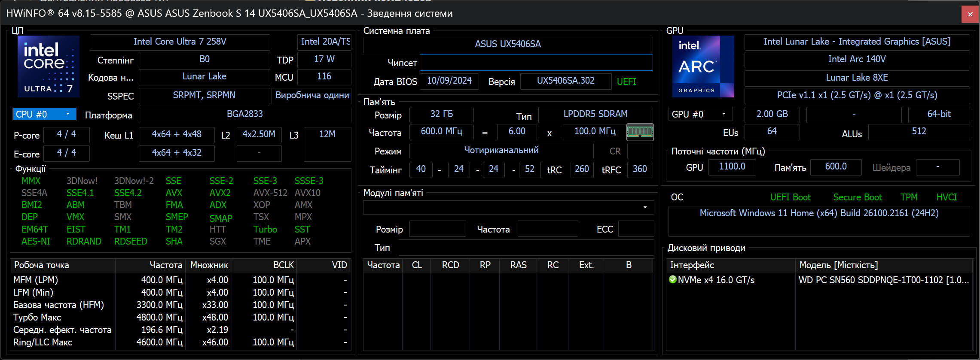Click the MCU value 116

[x=324, y=76]
